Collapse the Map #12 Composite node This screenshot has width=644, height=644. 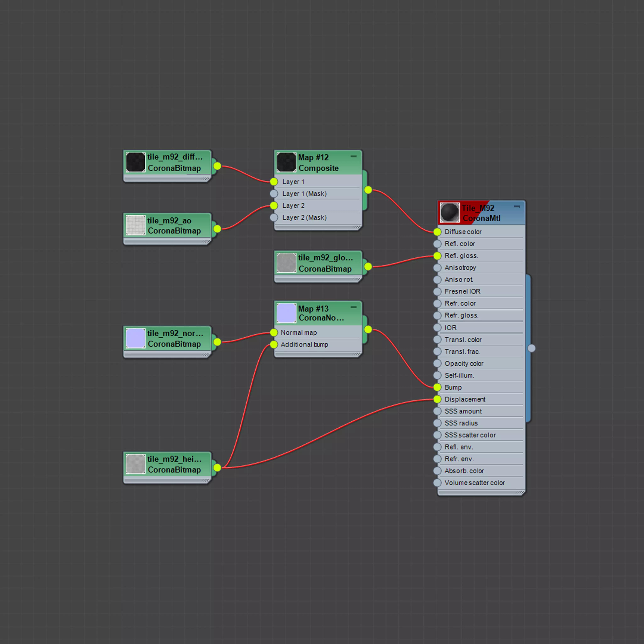click(x=354, y=156)
